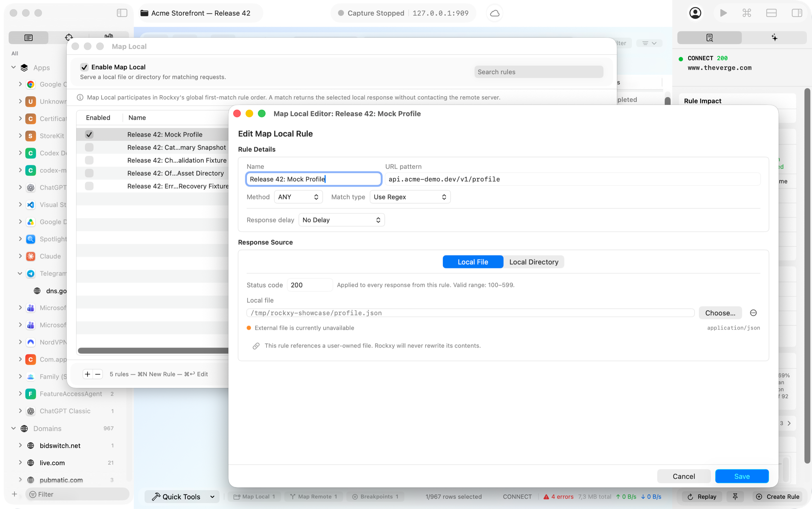Uncheck the Release 42: Mock Profile rule
The image size is (812, 509).
[x=89, y=134]
